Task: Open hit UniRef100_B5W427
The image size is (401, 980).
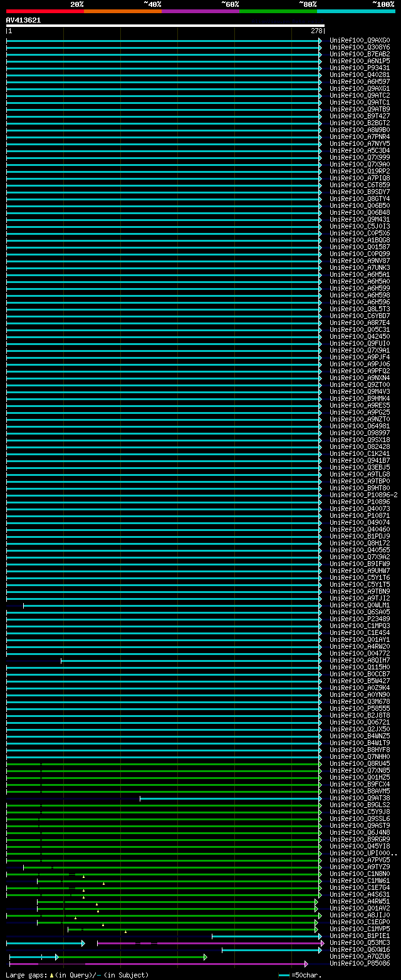Action: 360,681
